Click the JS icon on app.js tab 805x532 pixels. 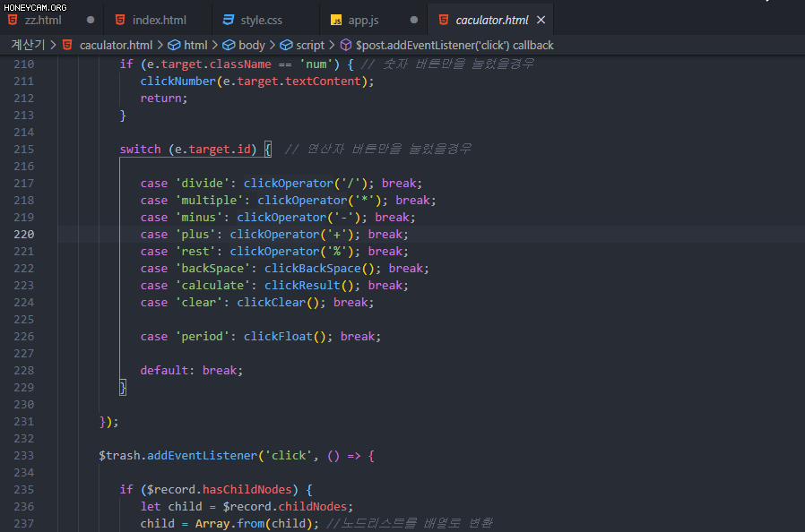pyautogui.click(x=336, y=20)
